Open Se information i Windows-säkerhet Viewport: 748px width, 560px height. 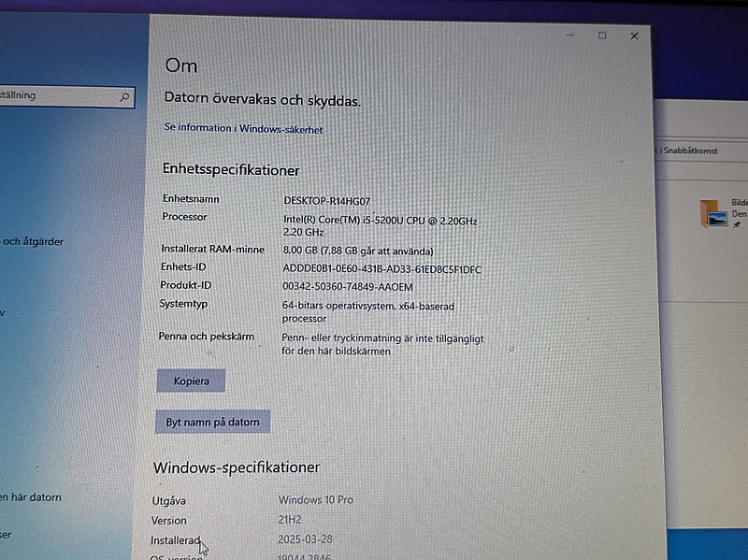coord(242,128)
